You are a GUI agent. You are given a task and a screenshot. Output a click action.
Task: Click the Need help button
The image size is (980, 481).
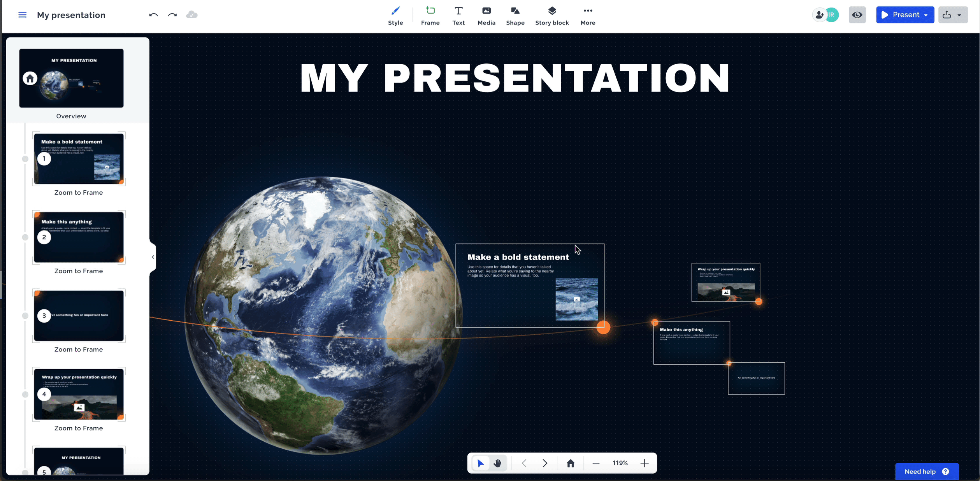(x=927, y=472)
